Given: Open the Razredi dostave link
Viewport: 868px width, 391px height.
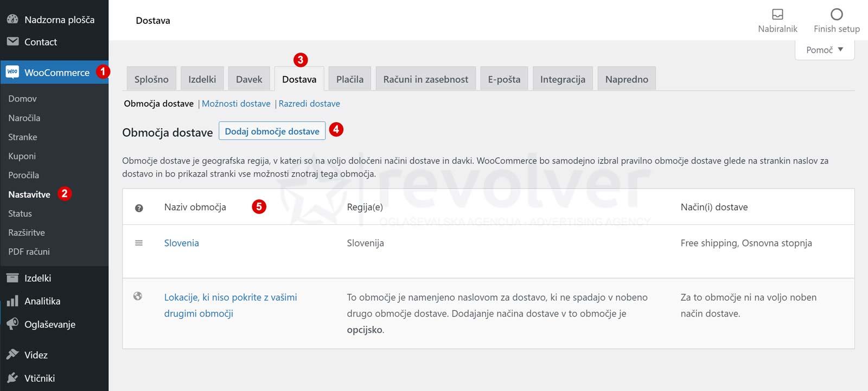Looking at the screenshot, I should coord(309,104).
